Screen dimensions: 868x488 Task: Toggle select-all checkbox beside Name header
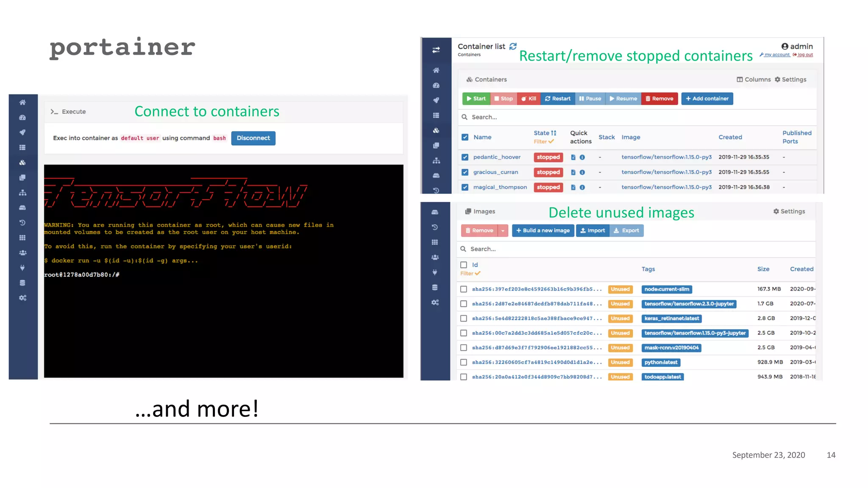click(x=465, y=137)
